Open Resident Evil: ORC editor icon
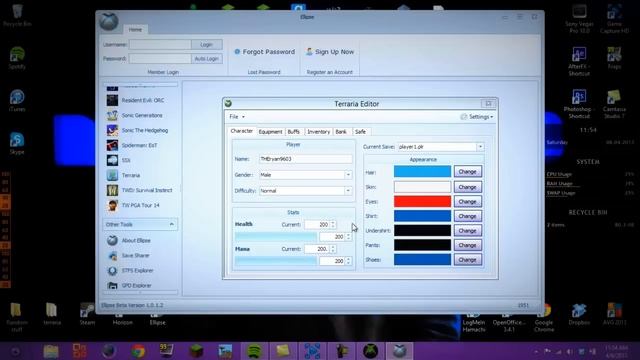 coord(112,100)
